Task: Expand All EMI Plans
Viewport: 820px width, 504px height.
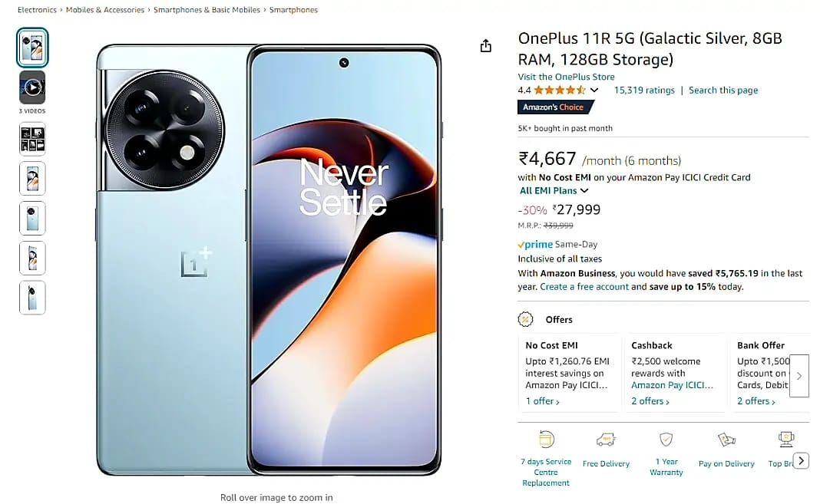Action: [554, 191]
